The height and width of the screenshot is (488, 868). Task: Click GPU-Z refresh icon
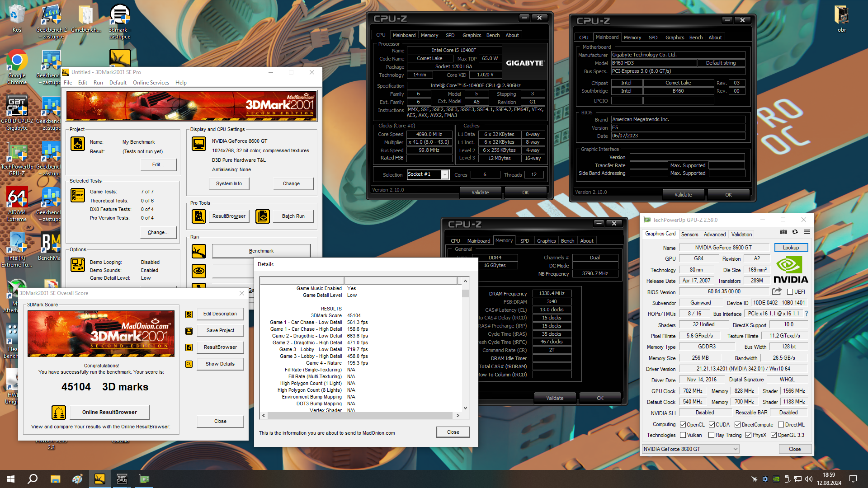coord(795,232)
